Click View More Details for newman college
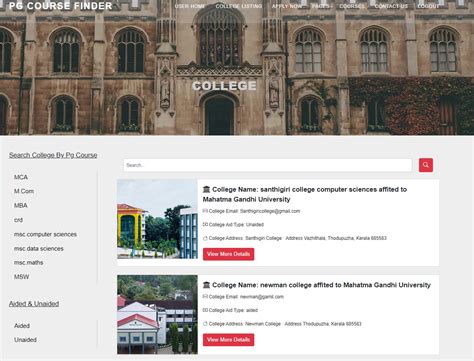The height and width of the screenshot is (361, 474). point(228,340)
